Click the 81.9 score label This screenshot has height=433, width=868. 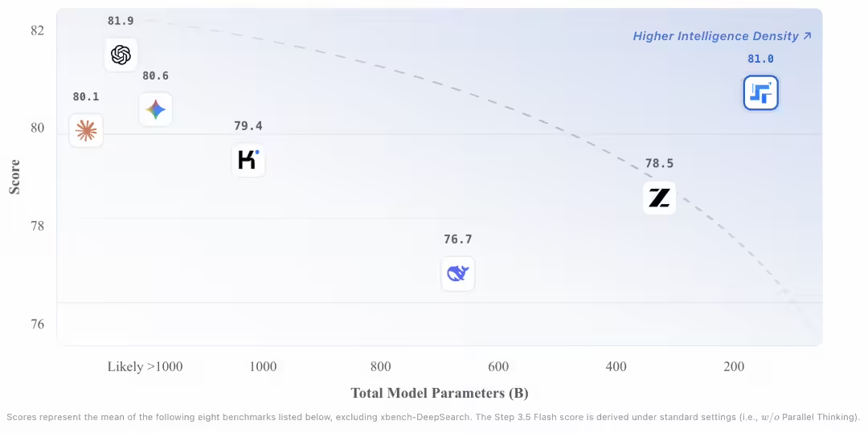pos(121,19)
